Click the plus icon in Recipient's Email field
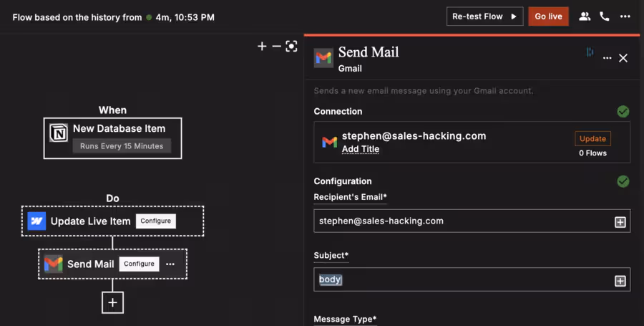The image size is (644, 326). (x=620, y=222)
